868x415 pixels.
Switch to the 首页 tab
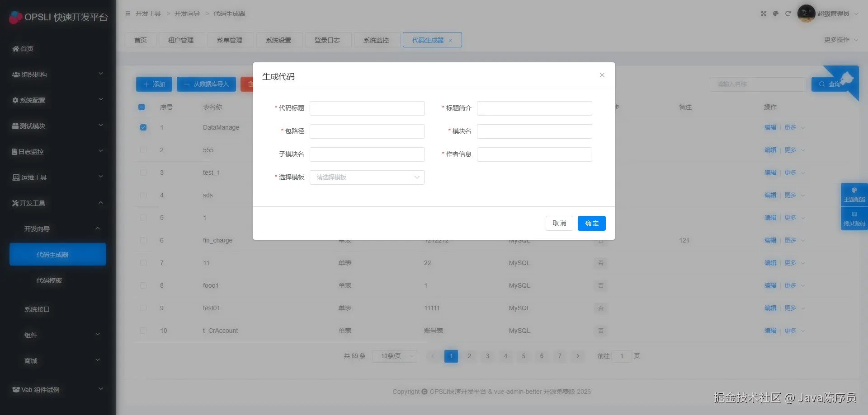141,40
